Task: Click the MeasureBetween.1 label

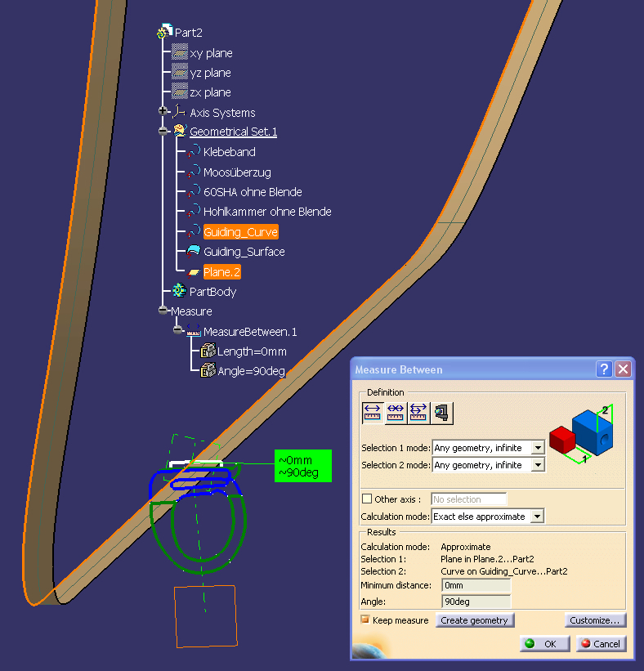Action: click(x=250, y=332)
